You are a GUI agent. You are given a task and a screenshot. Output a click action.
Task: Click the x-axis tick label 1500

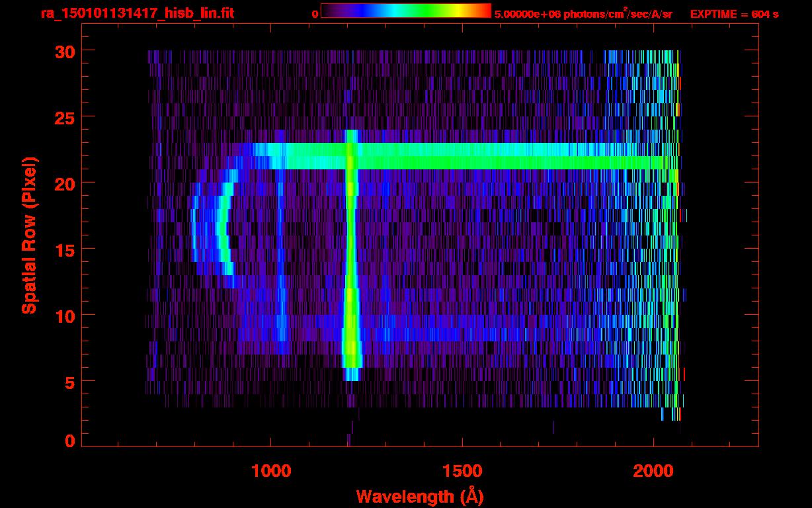click(x=462, y=470)
